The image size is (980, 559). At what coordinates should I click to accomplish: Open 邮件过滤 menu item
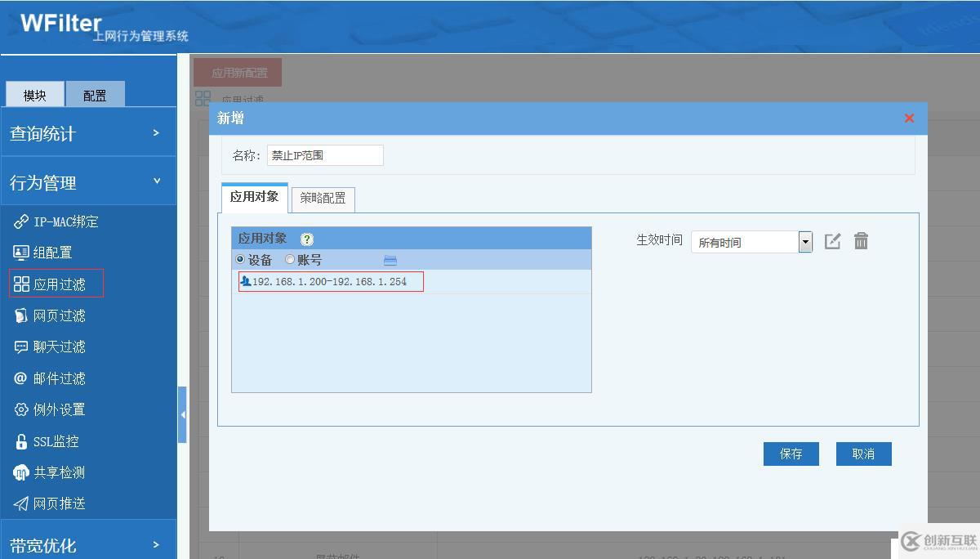(x=60, y=378)
